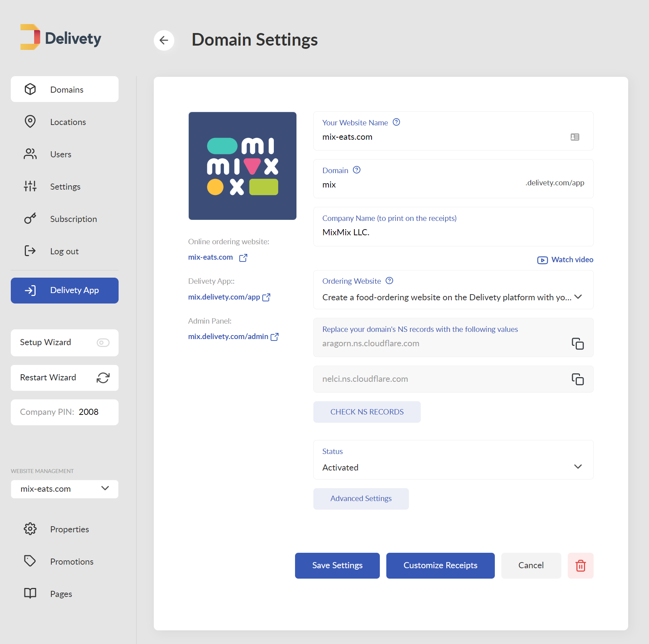Open Promotions in website management
This screenshot has height=644, width=649.
coord(65,561)
